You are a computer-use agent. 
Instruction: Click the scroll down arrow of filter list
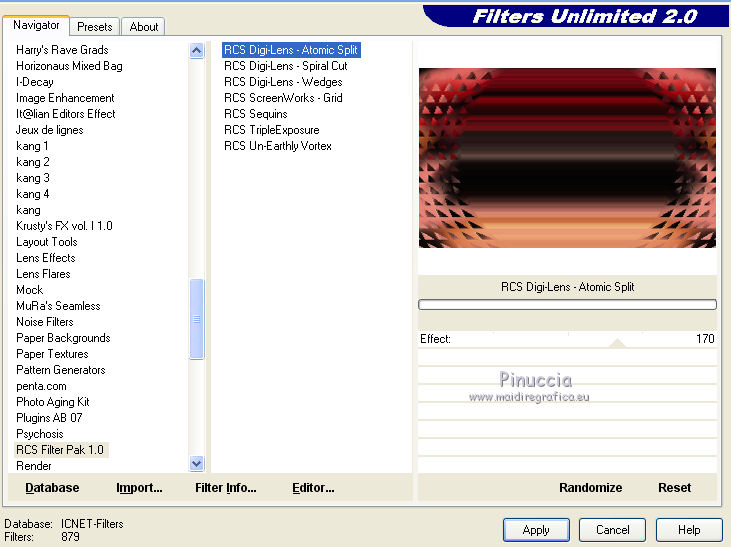point(197,463)
